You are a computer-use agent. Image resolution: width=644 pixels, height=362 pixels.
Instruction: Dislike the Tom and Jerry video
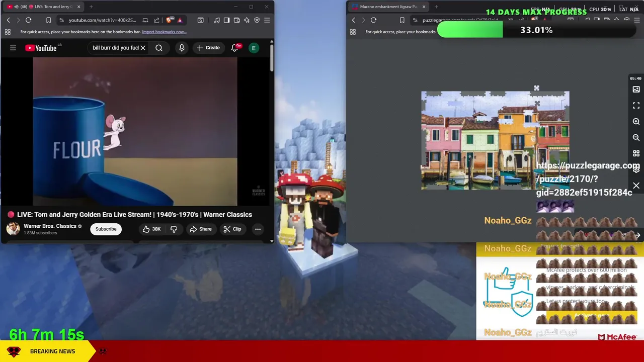click(174, 229)
